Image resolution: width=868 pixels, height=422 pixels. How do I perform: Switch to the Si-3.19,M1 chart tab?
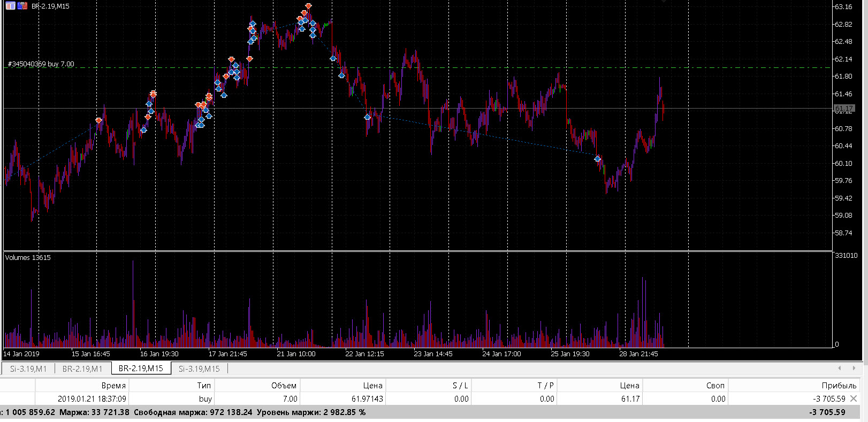(28, 369)
